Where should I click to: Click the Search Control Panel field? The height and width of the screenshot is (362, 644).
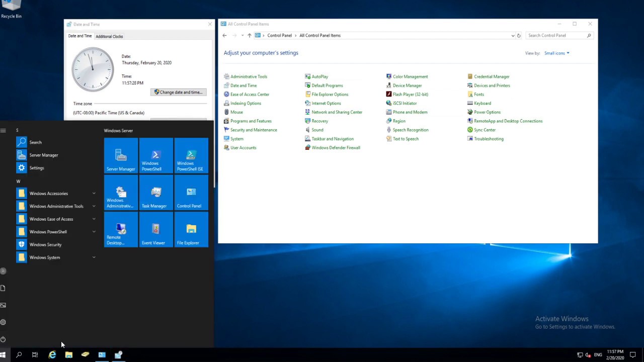tap(558, 36)
